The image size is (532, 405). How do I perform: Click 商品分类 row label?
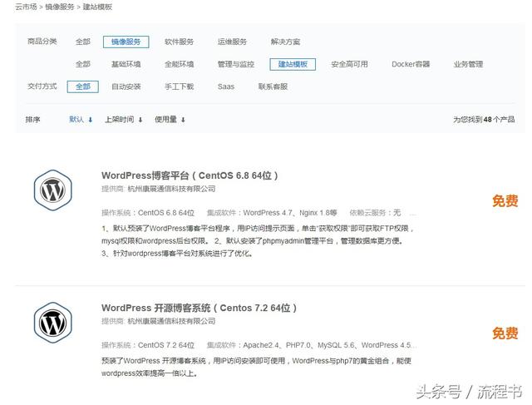(x=42, y=42)
